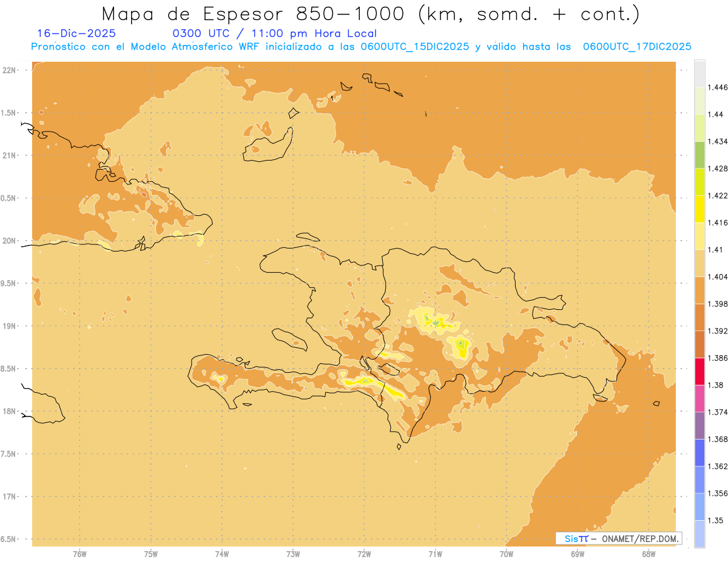The width and height of the screenshot is (728, 562).
Task: Select the 72W longitude label
Action: [364, 554]
